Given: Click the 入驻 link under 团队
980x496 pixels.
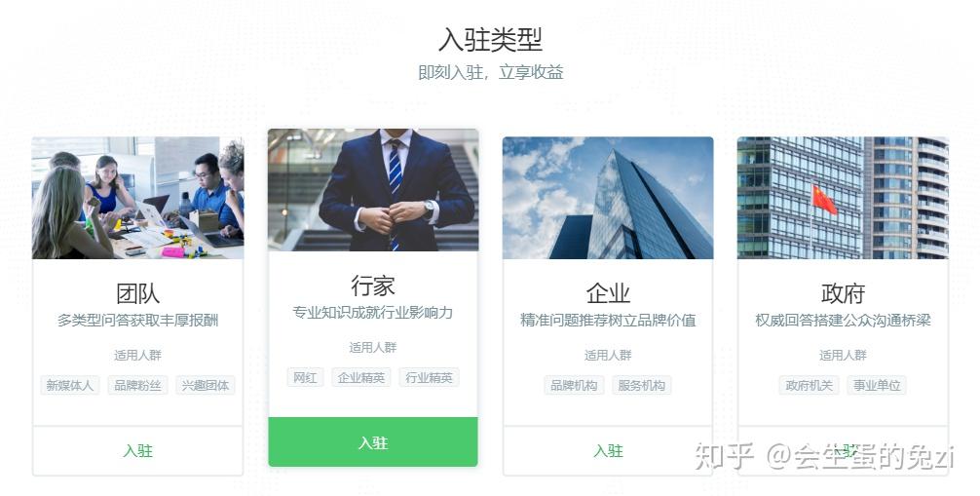Looking at the screenshot, I should click(137, 451).
